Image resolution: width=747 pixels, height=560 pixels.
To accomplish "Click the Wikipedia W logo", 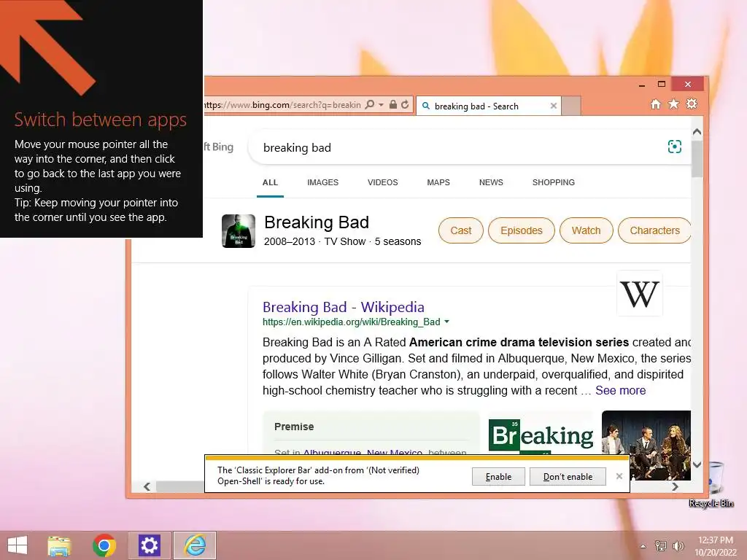I will [639, 294].
